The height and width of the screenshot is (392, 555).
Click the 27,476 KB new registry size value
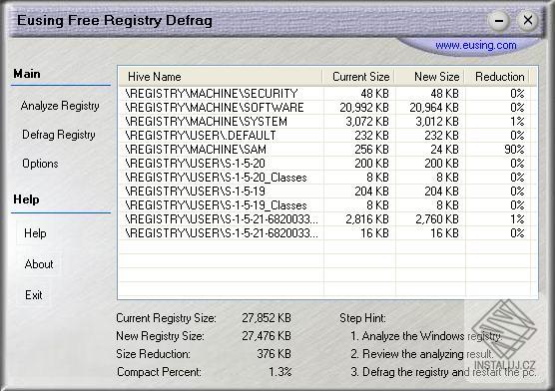(x=267, y=336)
